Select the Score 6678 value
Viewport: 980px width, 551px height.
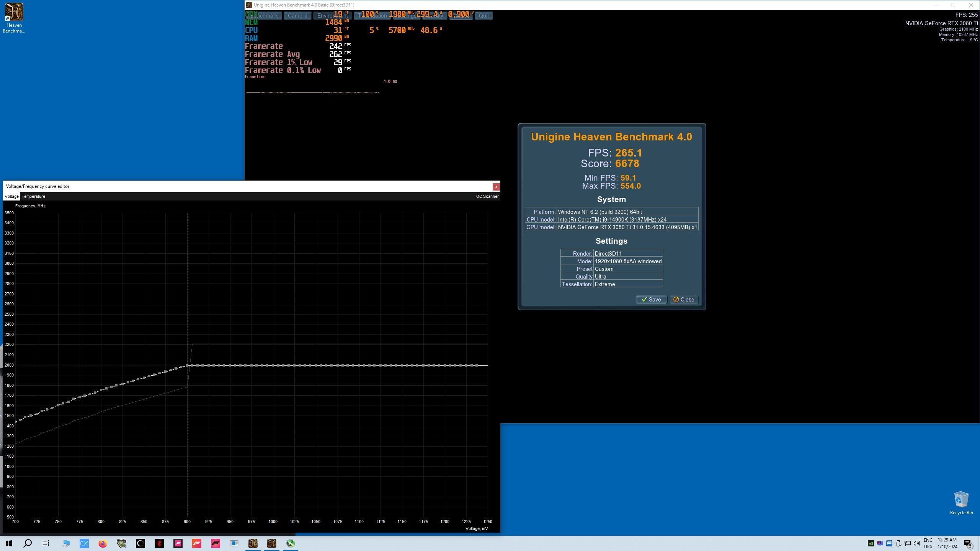click(627, 164)
